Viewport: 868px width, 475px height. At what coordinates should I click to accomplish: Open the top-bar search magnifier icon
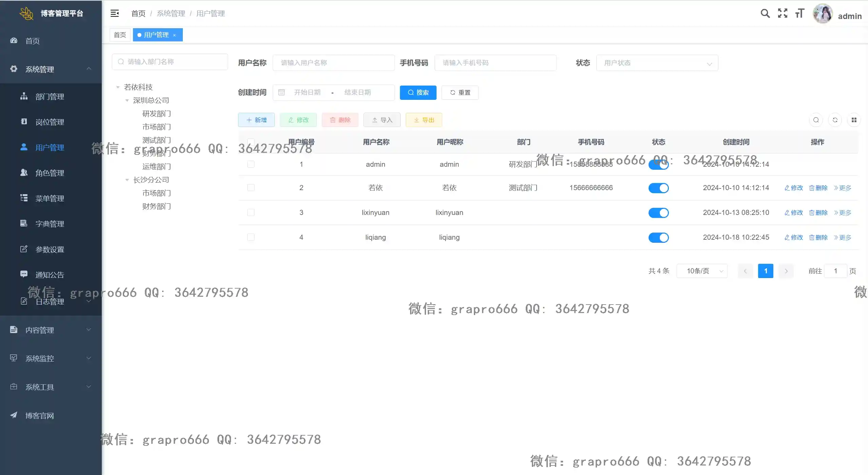tap(765, 13)
